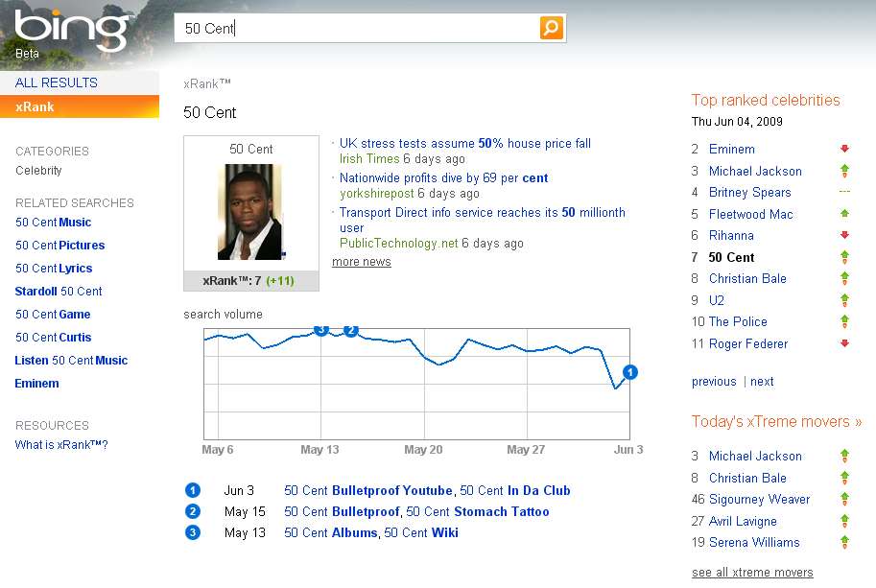Click the red down arrow beside Eminem
The image size is (876, 588).
tap(844, 150)
